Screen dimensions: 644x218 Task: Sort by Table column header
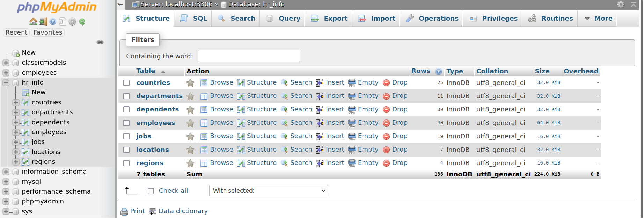pos(146,71)
